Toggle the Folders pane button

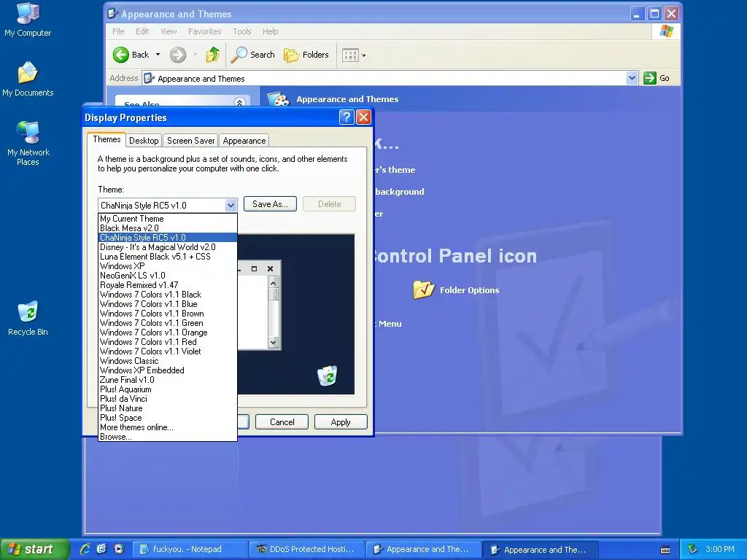pos(306,55)
